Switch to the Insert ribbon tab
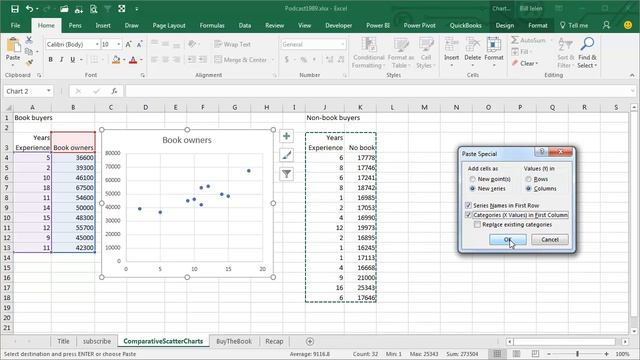This screenshot has height=360, width=640. (103, 25)
